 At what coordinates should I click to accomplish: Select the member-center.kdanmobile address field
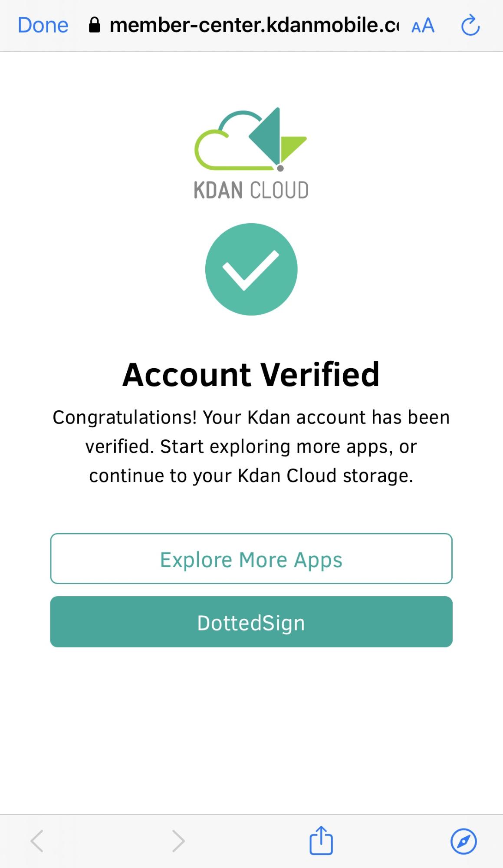click(x=254, y=25)
